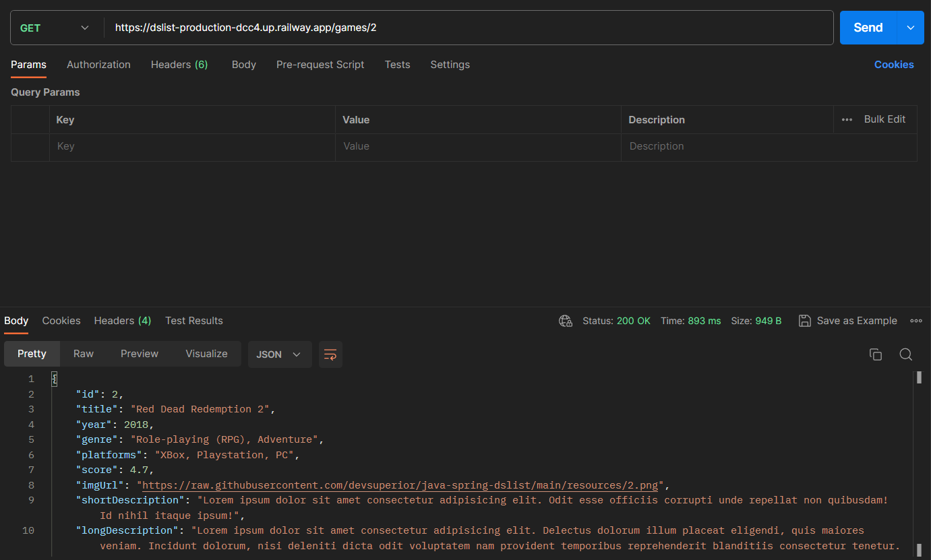Screen dimensions: 931x560
Task: Click the Send button
Action: click(x=868, y=28)
